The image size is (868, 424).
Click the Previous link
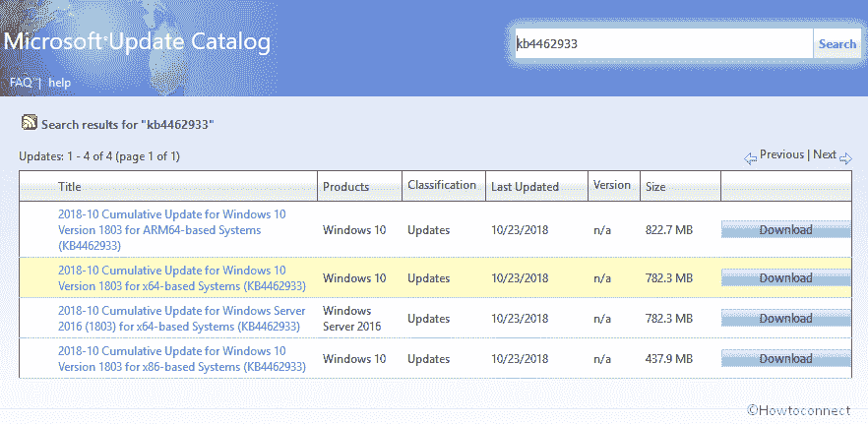pos(781,154)
